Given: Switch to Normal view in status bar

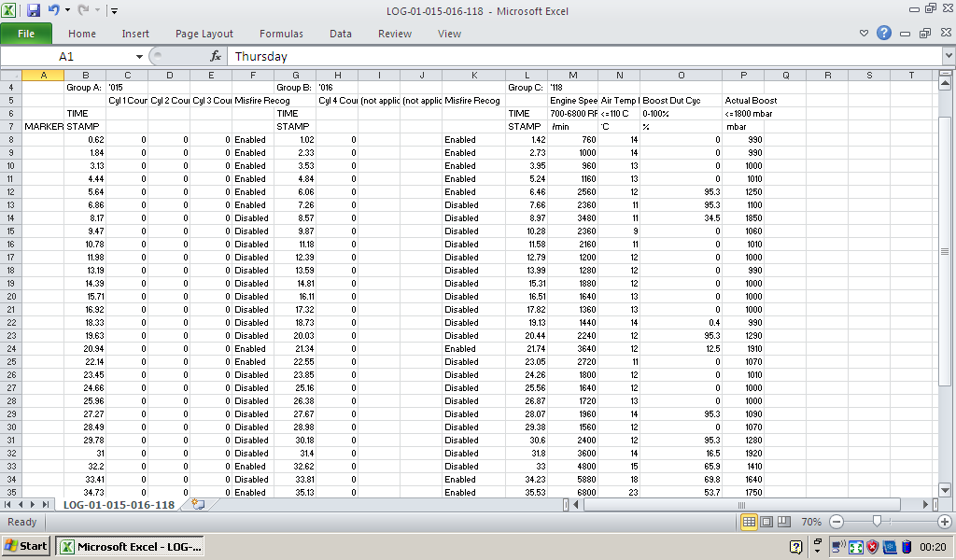Looking at the screenshot, I should pos(749,522).
